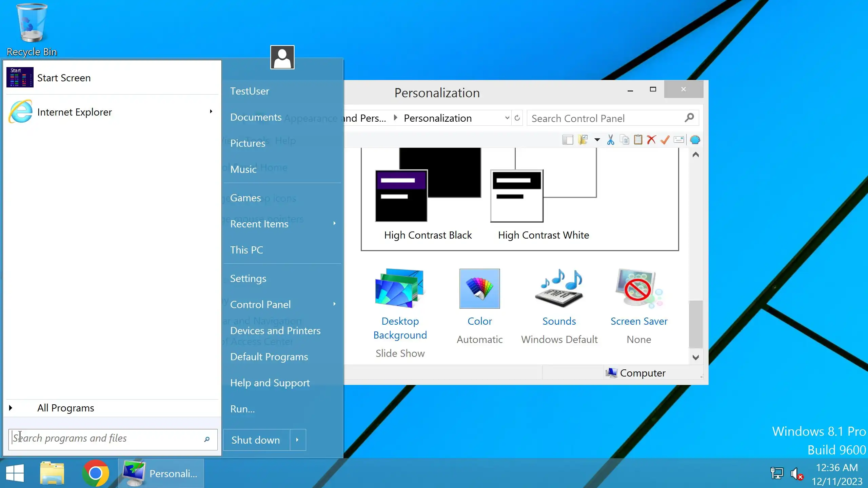Select Devices and Printers menu entry
Screen dimensions: 868x488
click(275, 330)
